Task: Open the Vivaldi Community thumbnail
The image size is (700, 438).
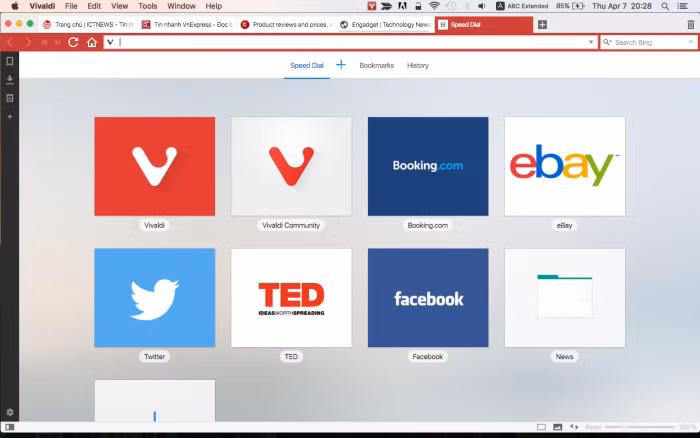Action: click(x=292, y=166)
